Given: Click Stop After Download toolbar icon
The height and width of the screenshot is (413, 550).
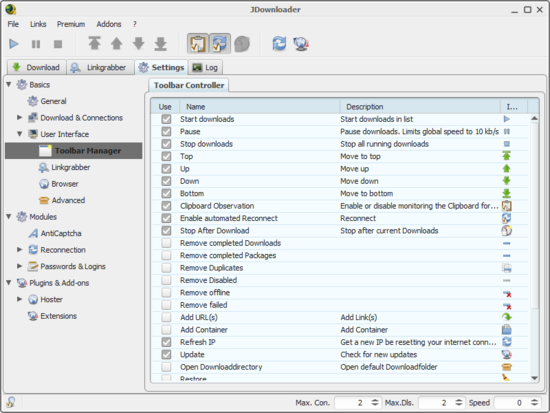Looking at the screenshot, I should [x=242, y=44].
